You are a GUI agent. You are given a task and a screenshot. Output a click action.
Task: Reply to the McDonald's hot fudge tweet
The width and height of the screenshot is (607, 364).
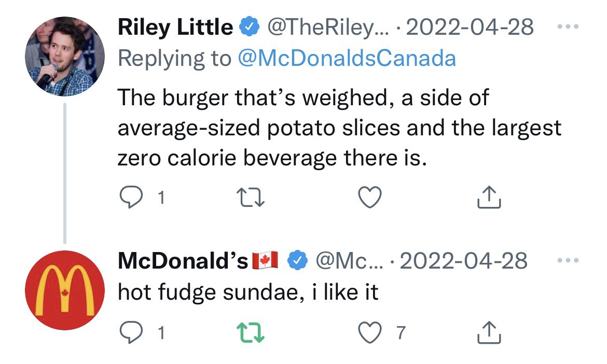pyautogui.click(x=131, y=332)
